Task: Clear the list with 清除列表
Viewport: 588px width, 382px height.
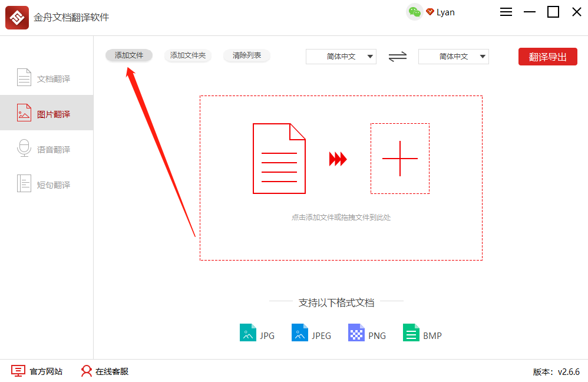Action: (247, 55)
